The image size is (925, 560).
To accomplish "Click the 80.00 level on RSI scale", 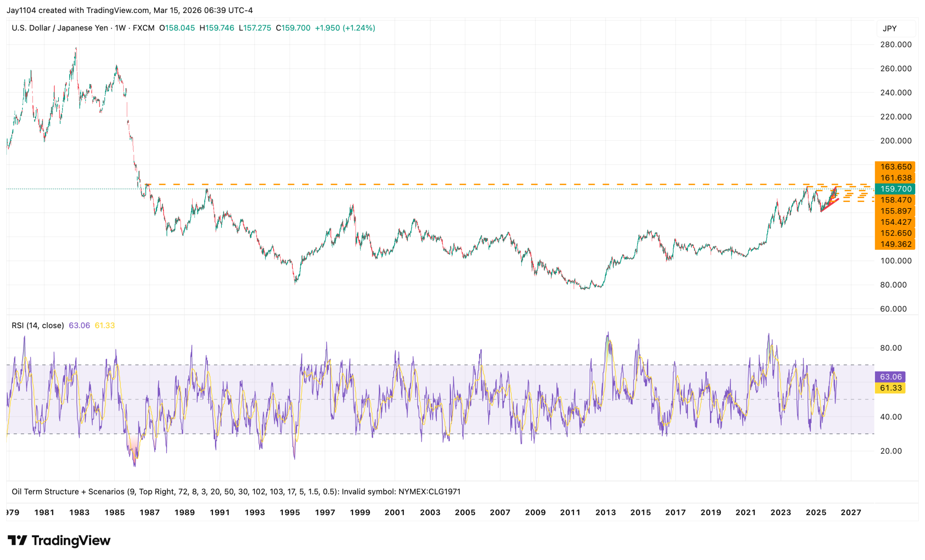I will coord(890,348).
